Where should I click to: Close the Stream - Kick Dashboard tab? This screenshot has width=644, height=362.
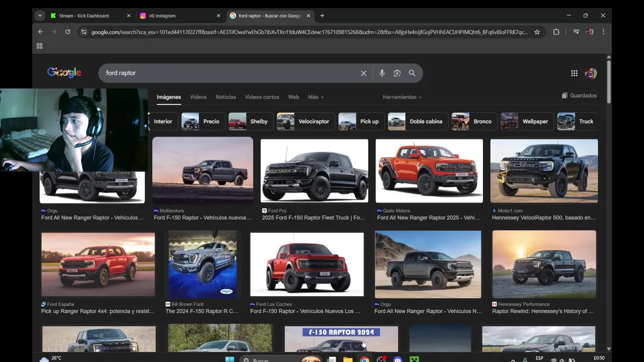tap(128, 16)
